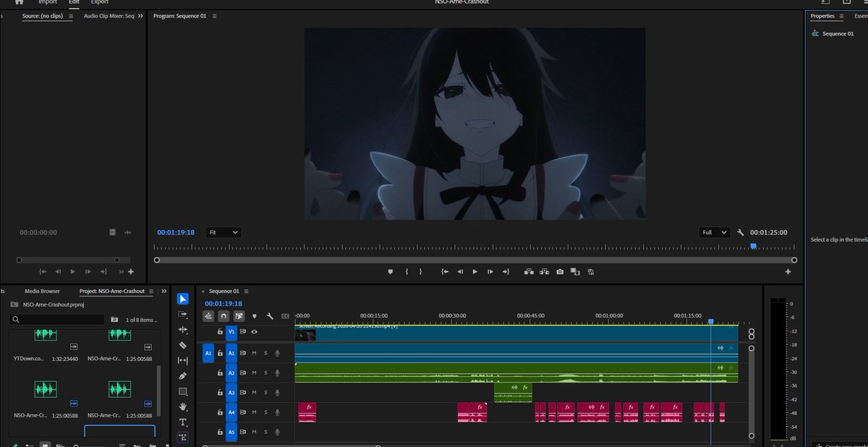Open timeline display settings wrench
The height and width of the screenshot is (447, 868).
coord(270,316)
